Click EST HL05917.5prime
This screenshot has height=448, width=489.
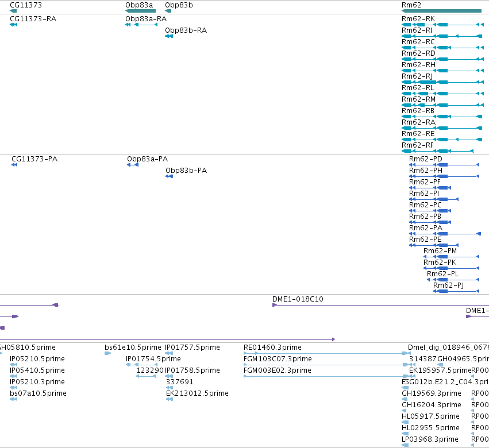coord(431,416)
